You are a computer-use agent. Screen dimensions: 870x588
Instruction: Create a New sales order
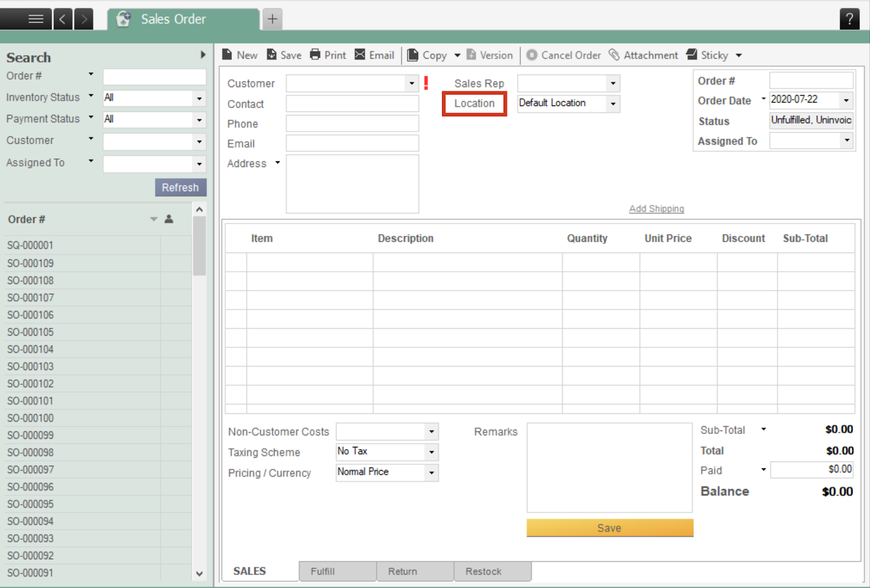click(240, 55)
